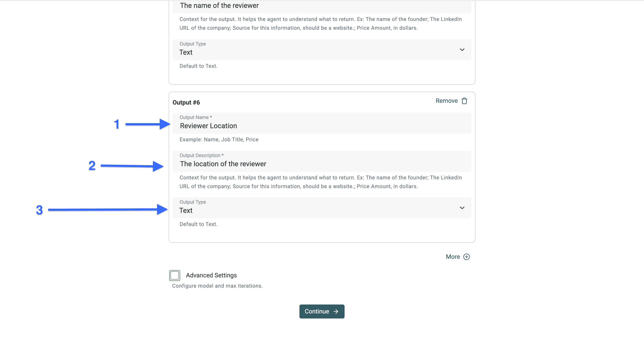Click the Configure model and max iterations text
The height and width of the screenshot is (350, 644).
click(x=217, y=286)
